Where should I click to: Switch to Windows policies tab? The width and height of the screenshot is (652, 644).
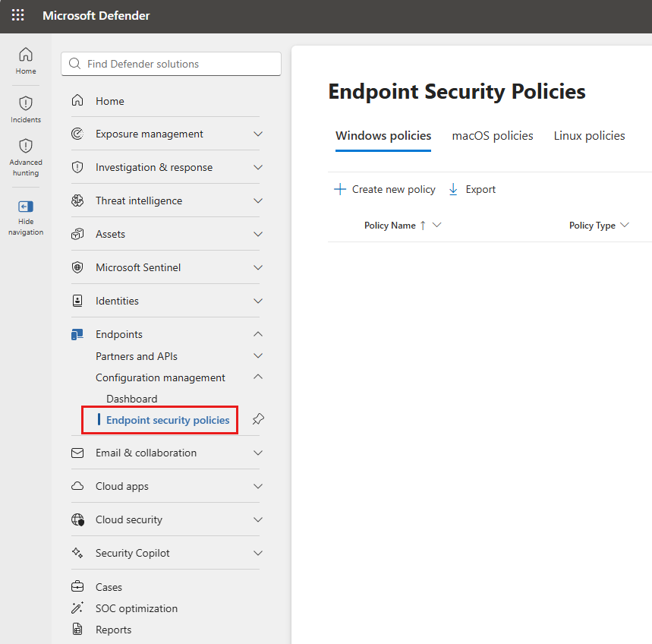(383, 136)
